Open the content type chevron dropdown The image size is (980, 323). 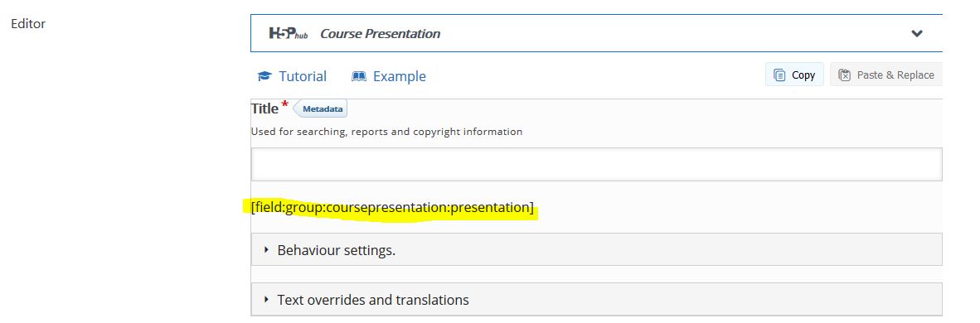(x=917, y=34)
